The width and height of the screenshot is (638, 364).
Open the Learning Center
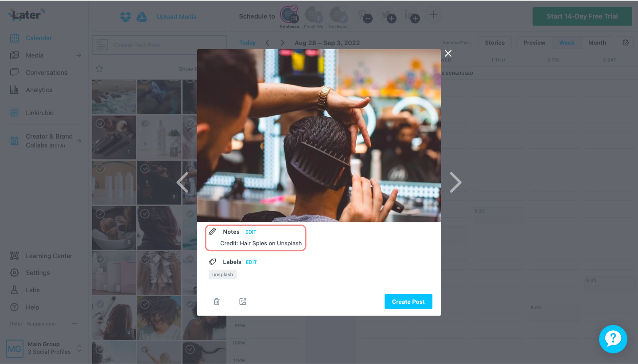(41, 256)
